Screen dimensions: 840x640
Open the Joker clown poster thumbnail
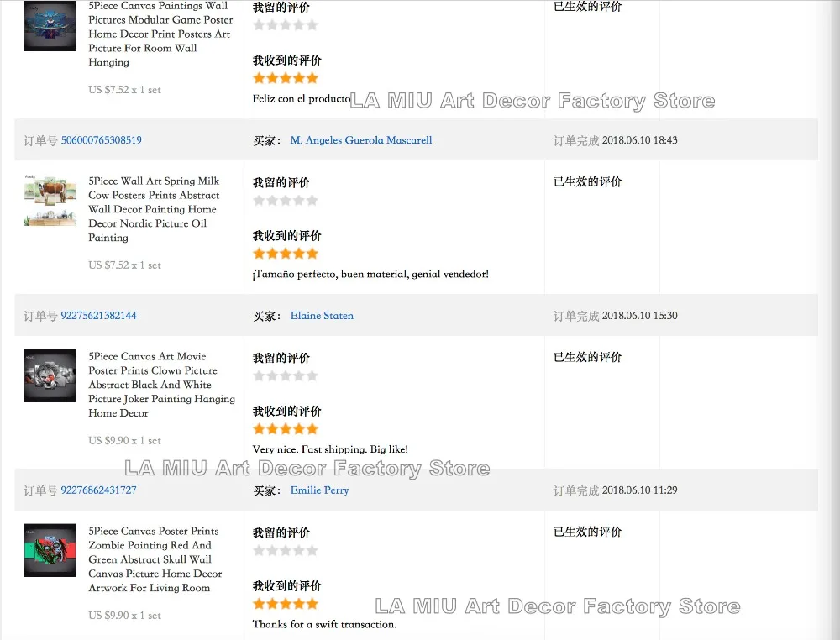click(x=50, y=375)
